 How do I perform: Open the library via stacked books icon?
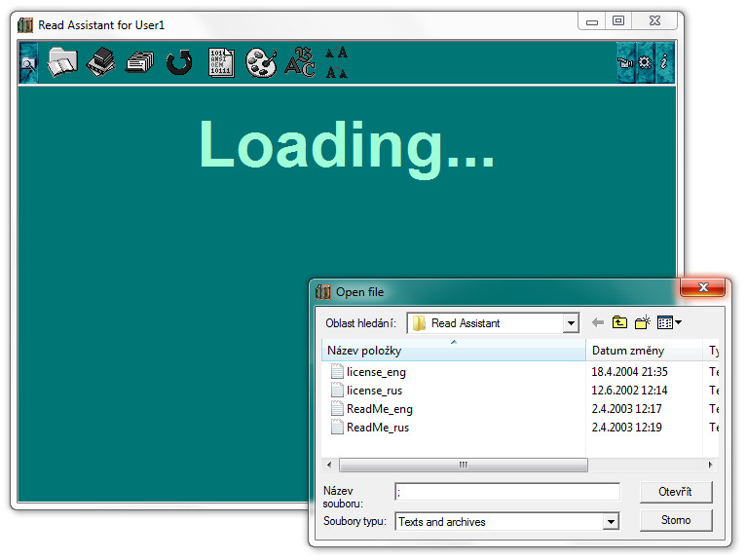pos(101,62)
